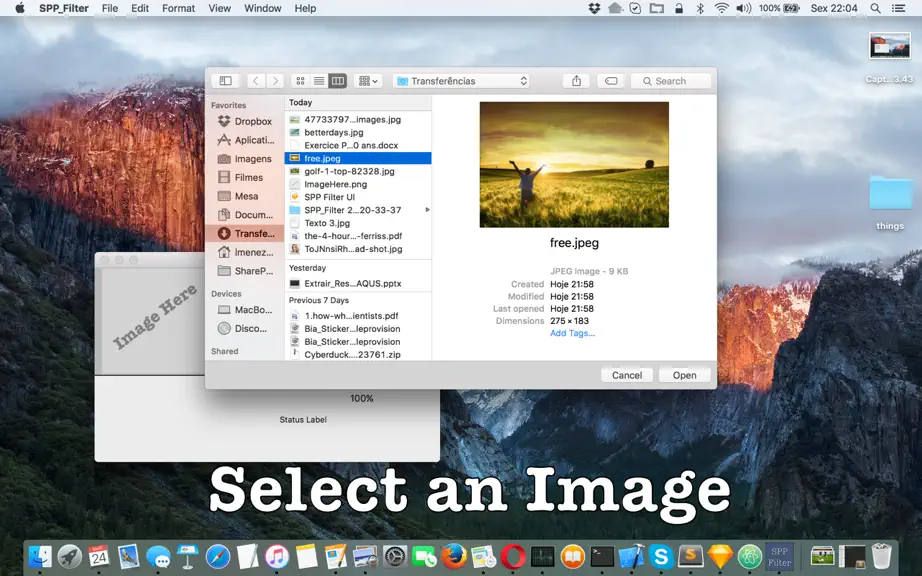922x576 pixels.
Task: Open the Imagens folder in sidebar
Action: 245,159
